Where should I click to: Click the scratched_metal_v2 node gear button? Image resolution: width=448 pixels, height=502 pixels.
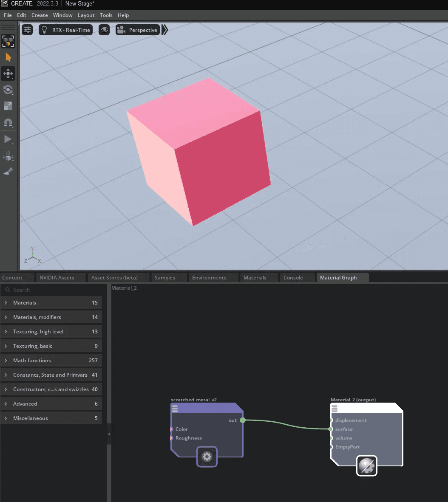pyautogui.click(x=207, y=457)
